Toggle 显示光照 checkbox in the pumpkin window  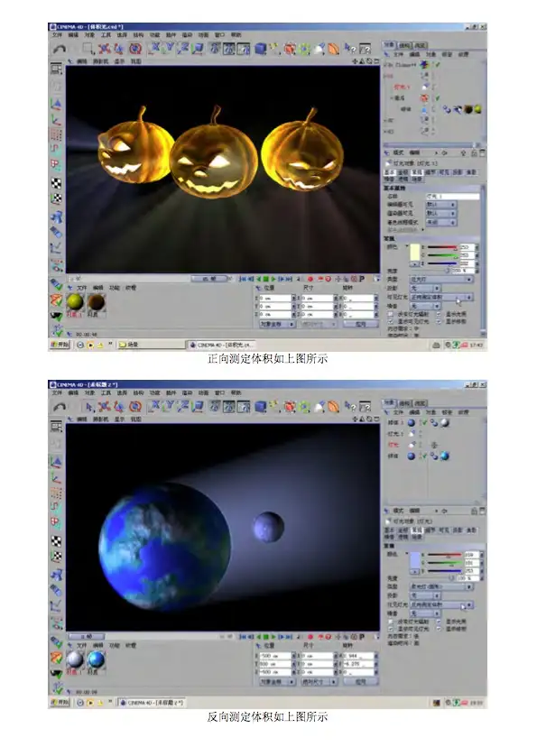(x=439, y=314)
